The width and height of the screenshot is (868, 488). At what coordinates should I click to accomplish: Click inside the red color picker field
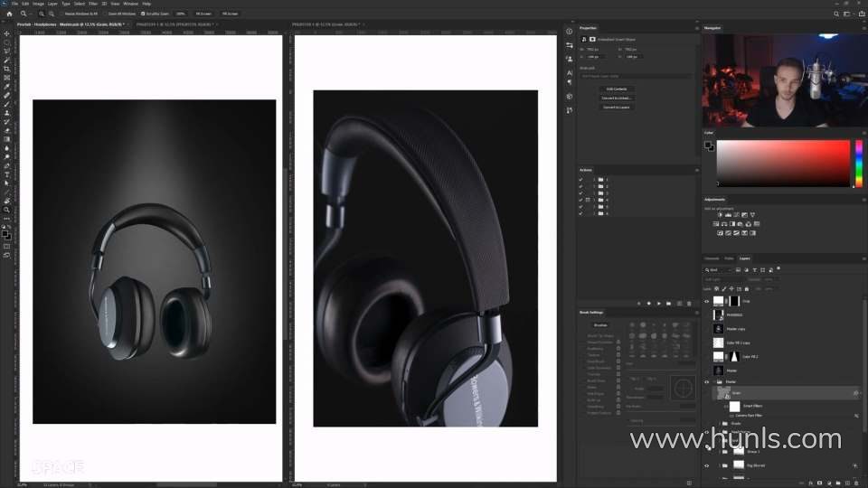(783, 164)
